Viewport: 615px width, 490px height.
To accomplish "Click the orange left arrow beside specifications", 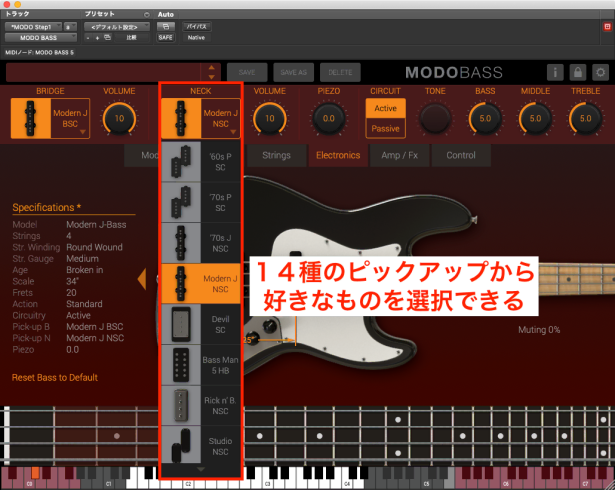I will [142, 279].
